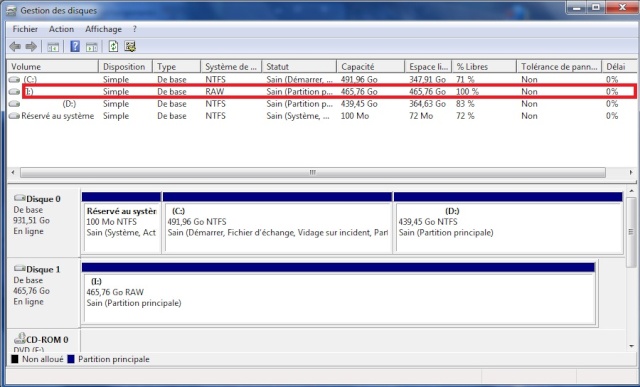
Task: Select the (D:) 439,45 Go NTFS partition block
Action: pos(508,223)
